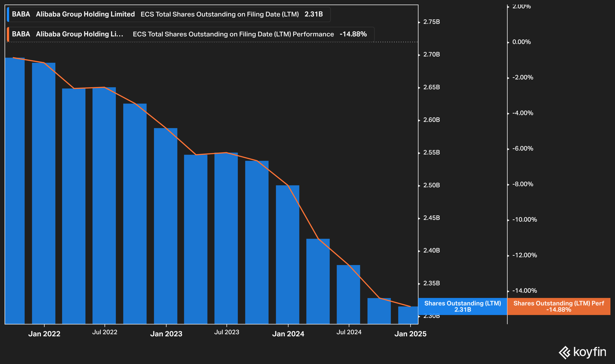
Task: Click the -2.00% performance axis value
Action: [523, 78]
